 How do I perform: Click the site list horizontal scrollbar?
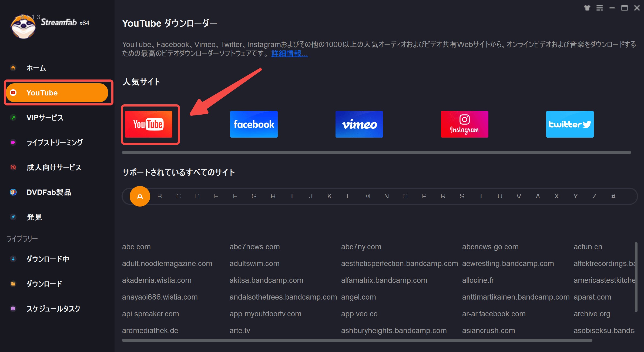[357, 340]
